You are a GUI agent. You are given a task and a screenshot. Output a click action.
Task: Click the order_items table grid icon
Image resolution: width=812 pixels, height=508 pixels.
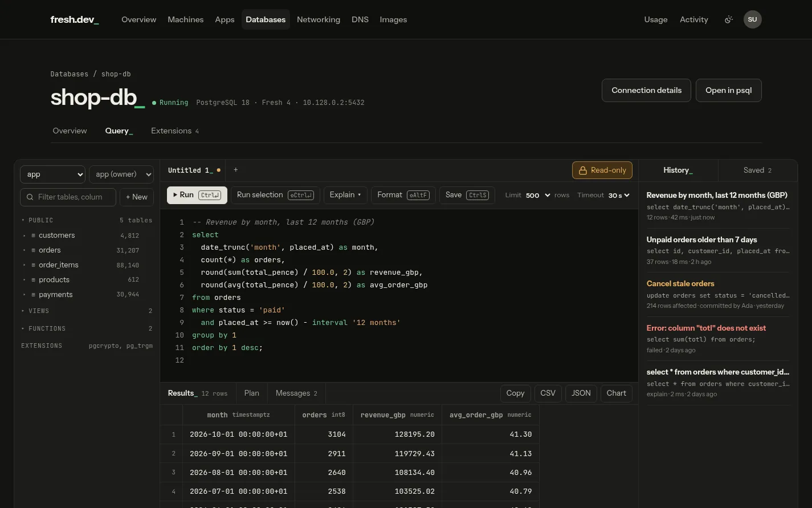click(x=33, y=265)
